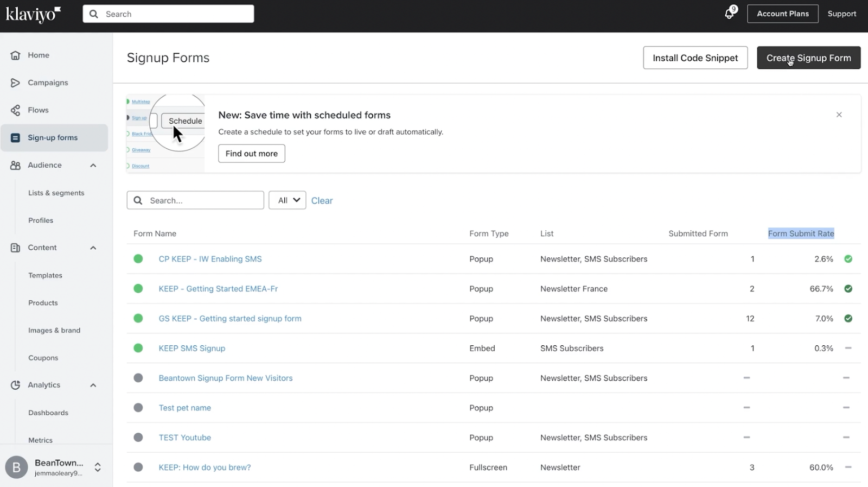Open the Support link
The image size is (868, 487).
coord(842,14)
